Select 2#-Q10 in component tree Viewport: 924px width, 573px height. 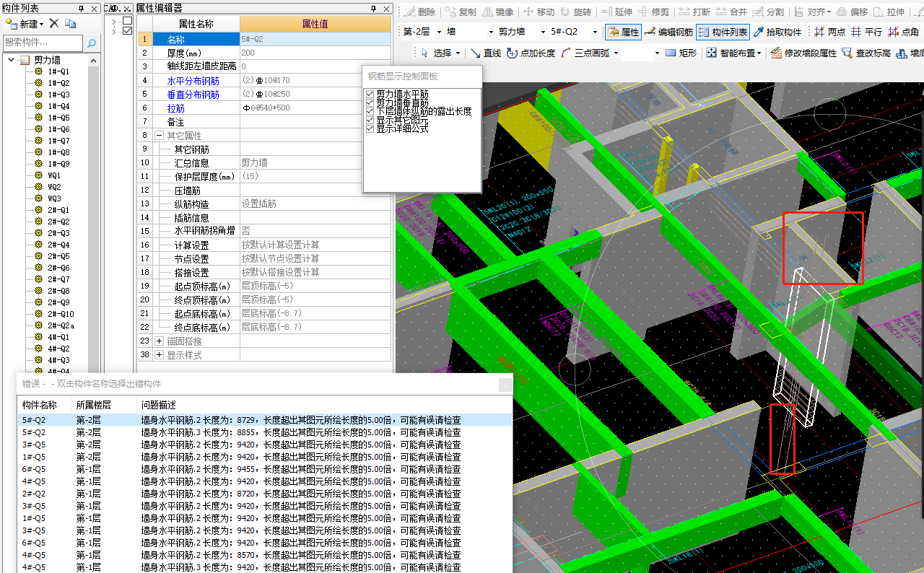pyautogui.click(x=61, y=314)
